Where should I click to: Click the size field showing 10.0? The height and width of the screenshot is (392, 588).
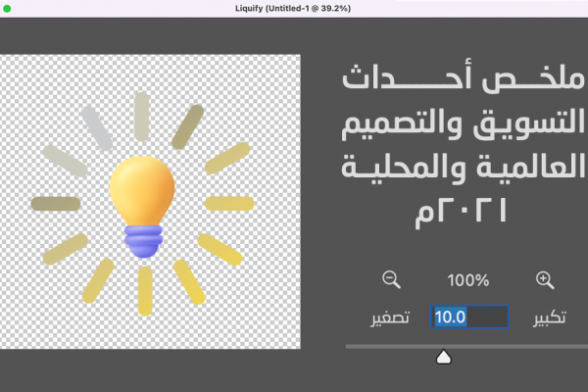pyautogui.click(x=470, y=318)
